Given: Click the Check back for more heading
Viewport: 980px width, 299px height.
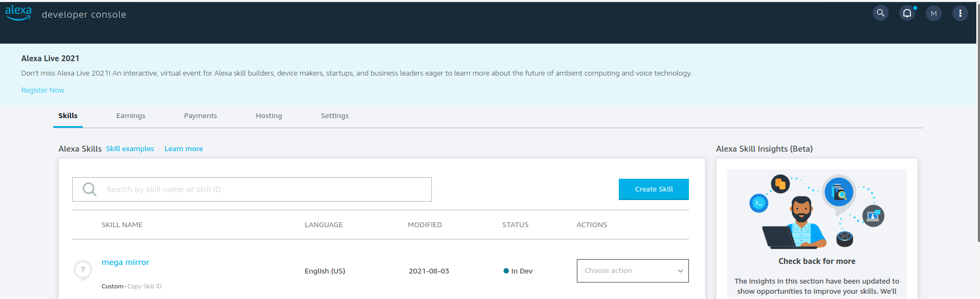Looking at the screenshot, I should tap(817, 261).
